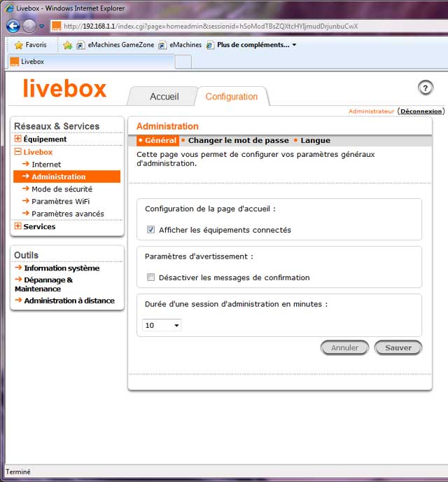Click the add-to-favorites bar star icon
Image resolution: width=448 pixels, height=482 pixels.
(68, 45)
